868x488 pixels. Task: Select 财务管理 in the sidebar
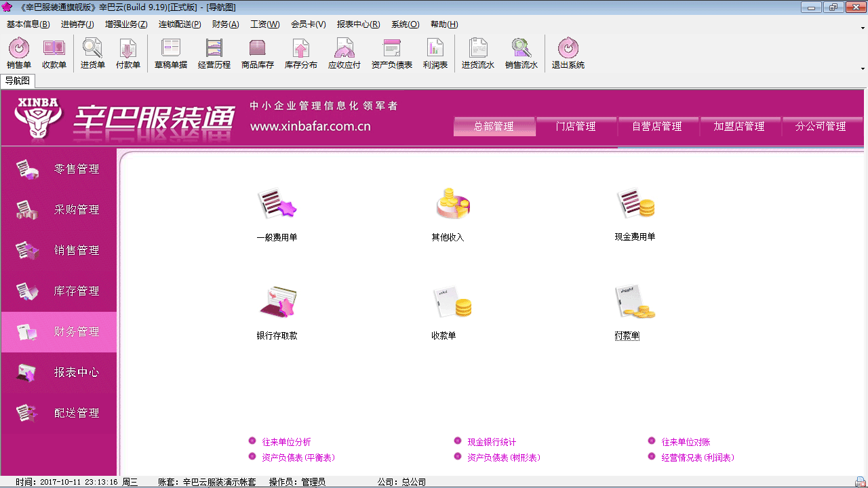tap(59, 332)
